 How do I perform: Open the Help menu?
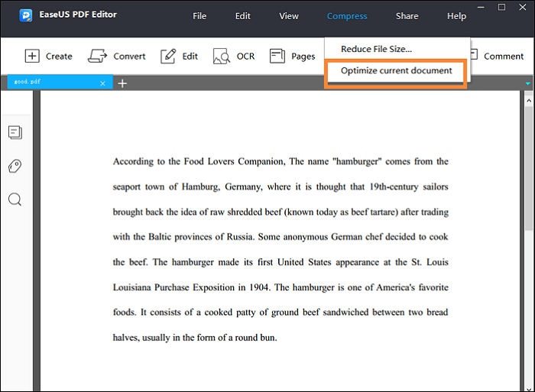tap(456, 16)
